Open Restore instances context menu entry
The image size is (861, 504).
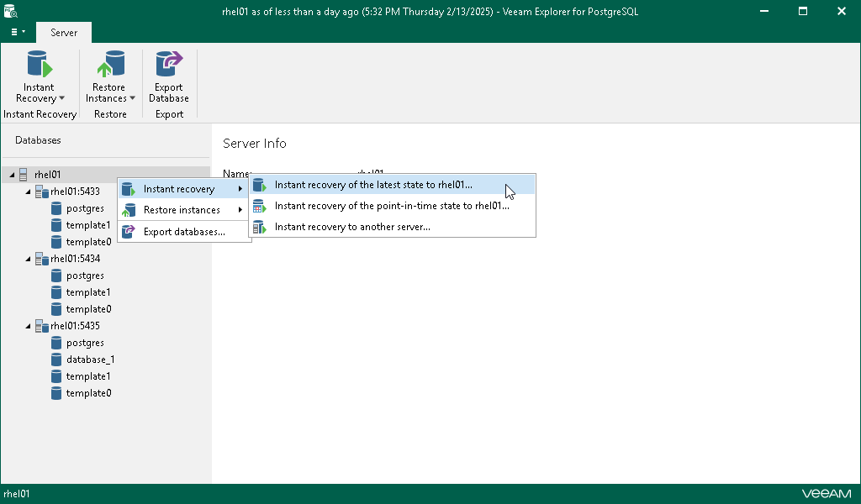[x=184, y=210]
